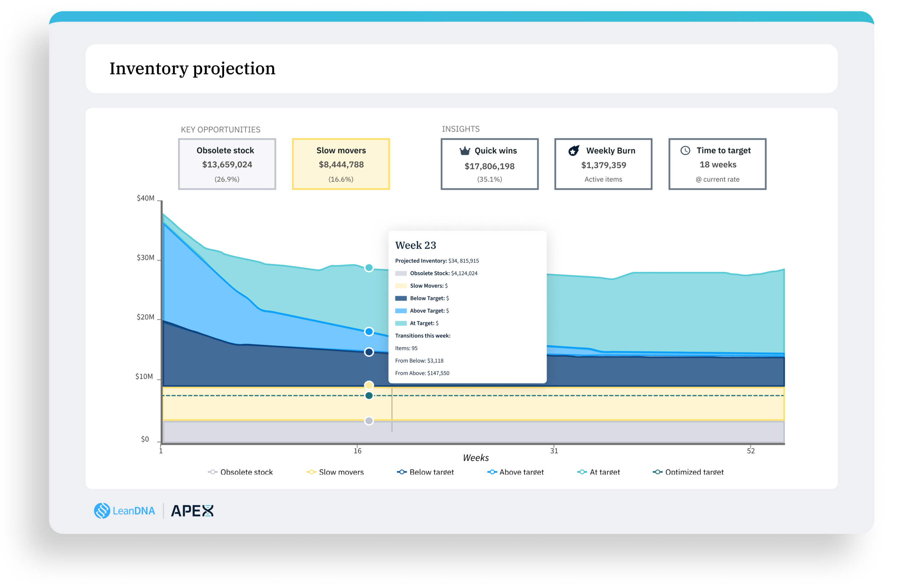Click the $40M y-axis label

pyautogui.click(x=145, y=198)
